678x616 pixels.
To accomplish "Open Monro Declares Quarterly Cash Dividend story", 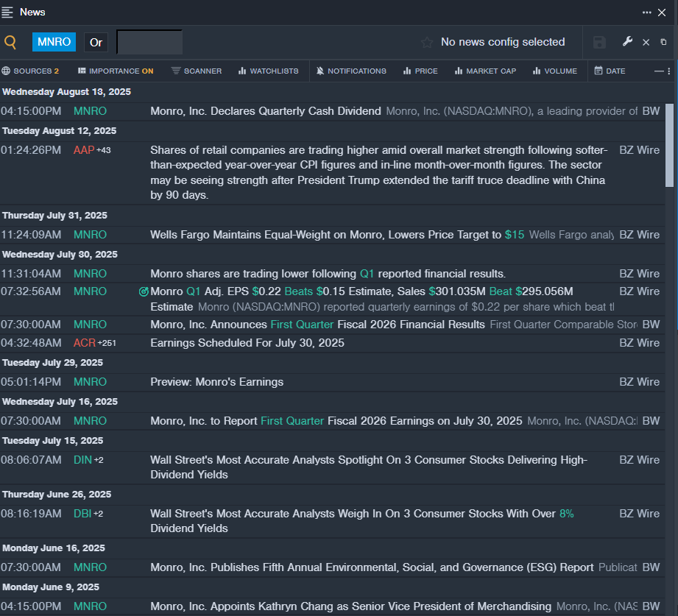I will click(x=266, y=111).
